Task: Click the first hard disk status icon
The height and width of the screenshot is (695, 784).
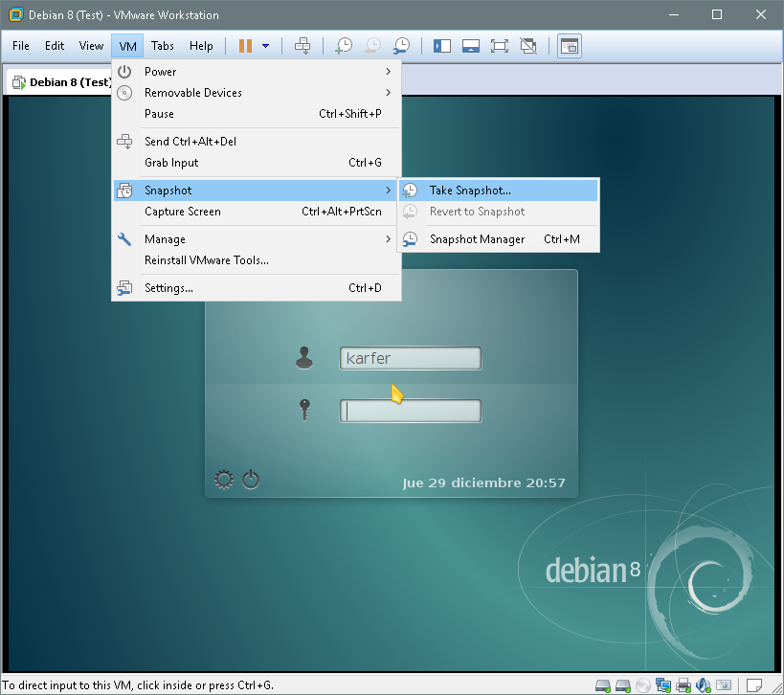Action: (x=603, y=685)
